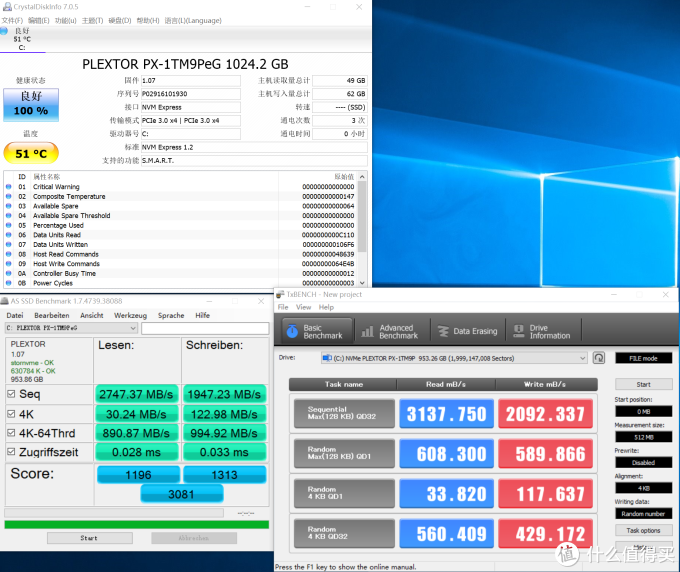Image resolution: width=680 pixels, height=572 pixels.
Task: Open AS SSD Bearbeiten menu
Action: (52, 315)
